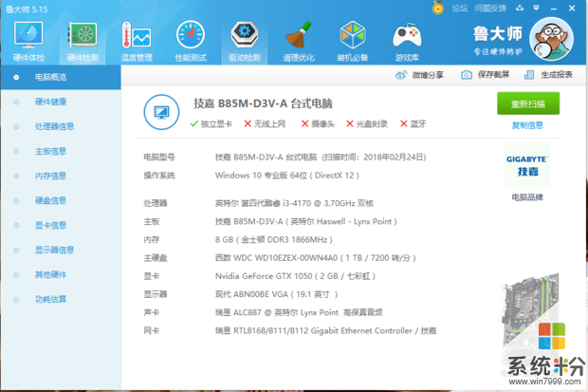Image resolution: width=588 pixels, height=392 pixels.
Task: Click the 光盘刻录 disc burning status
Action: pyautogui.click(x=367, y=124)
